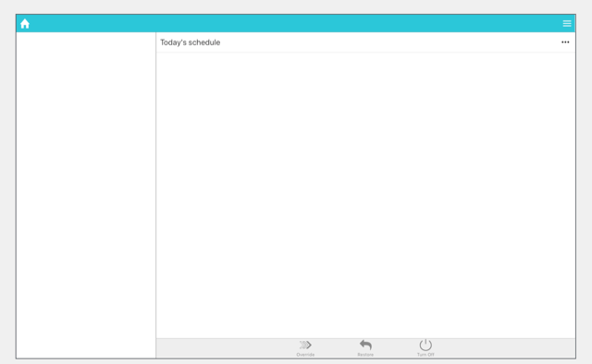Click the Restore curved arrow icon
The width and height of the screenshot is (592, 364).
click(365, 345)
